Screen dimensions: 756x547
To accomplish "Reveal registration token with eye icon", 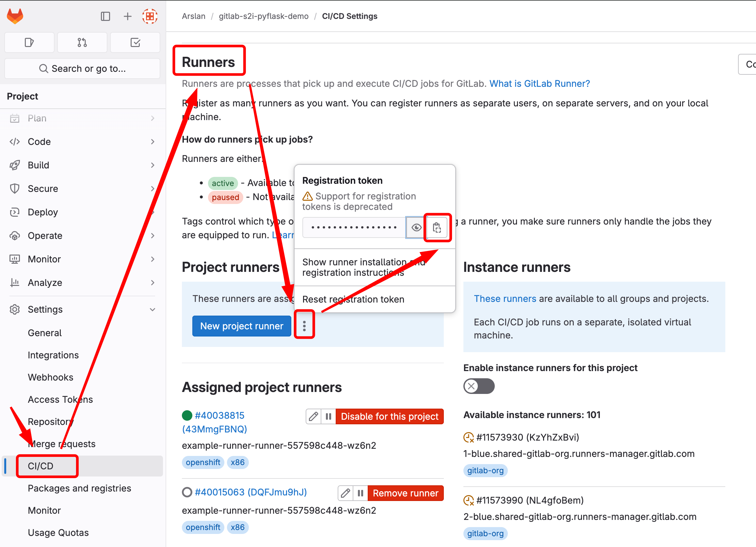I will point(416,227).
